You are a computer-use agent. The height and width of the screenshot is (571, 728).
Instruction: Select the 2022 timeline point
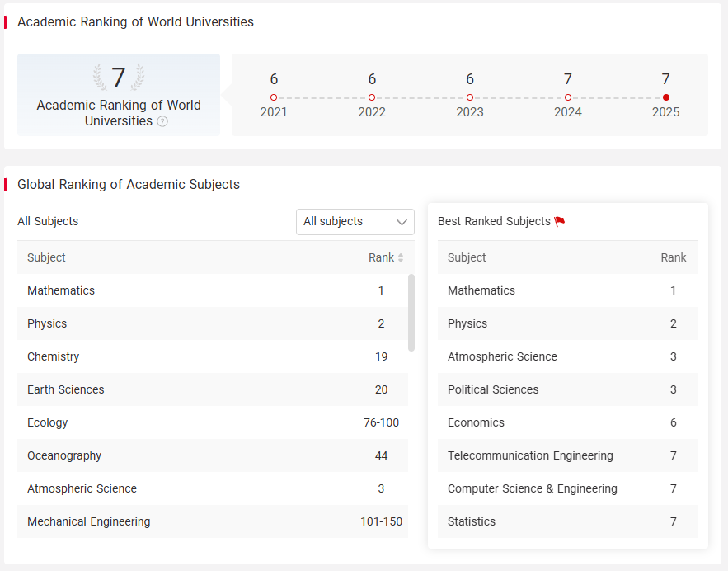372,97
